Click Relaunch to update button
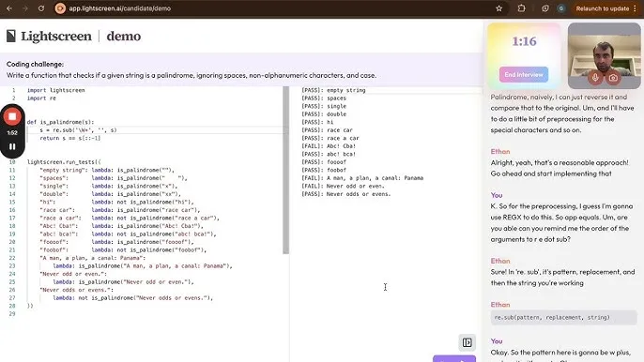The width and height of the screenshot is (644, 362). (x=602, y=8)
